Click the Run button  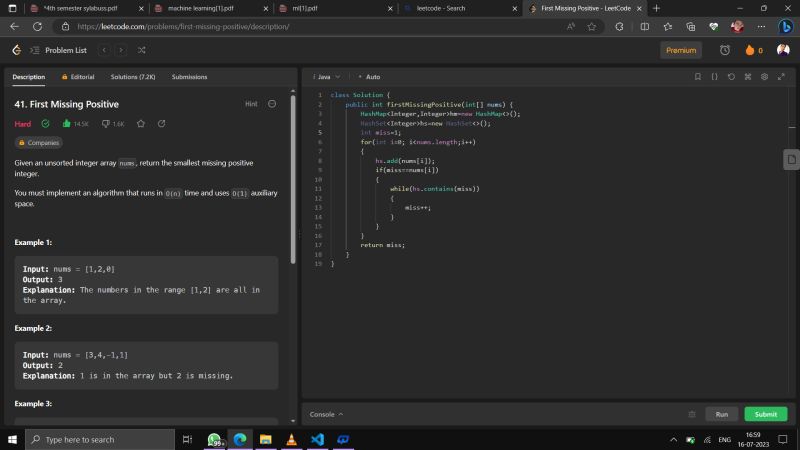point(721,414)
